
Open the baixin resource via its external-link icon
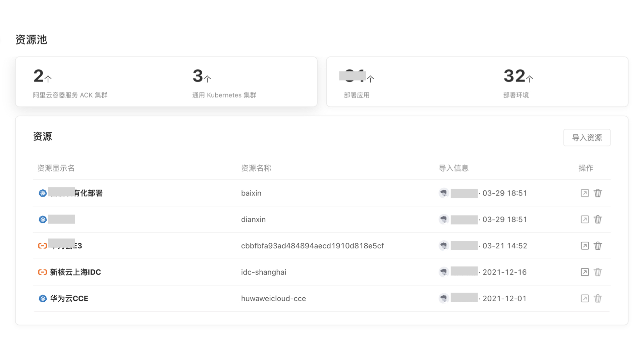585,193
